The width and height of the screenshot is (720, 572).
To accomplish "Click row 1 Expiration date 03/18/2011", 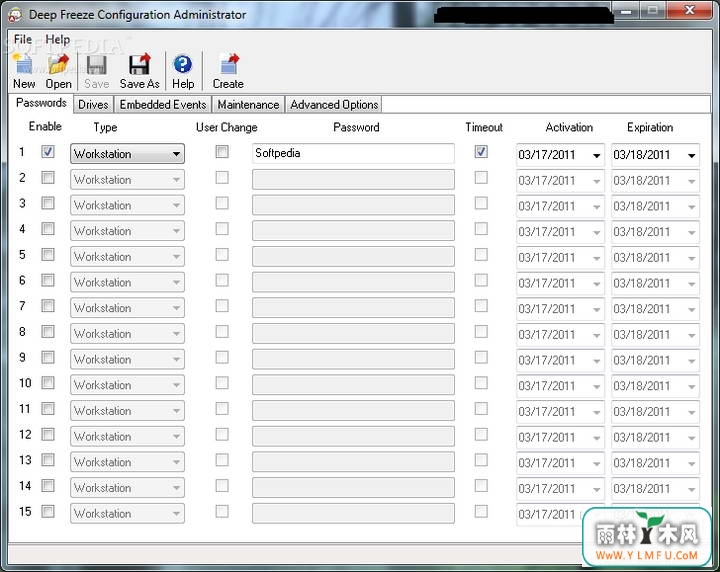I will tap(641, 155).
